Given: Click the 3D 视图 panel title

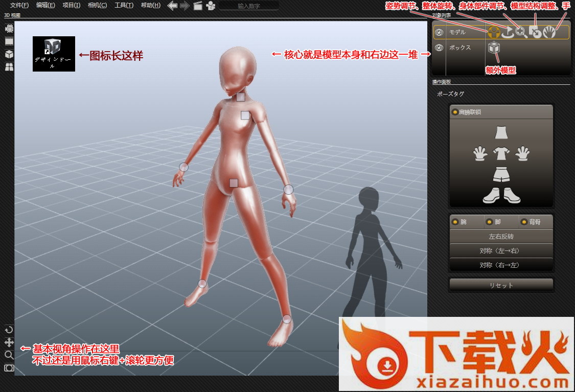Looking at the screenshot, I should pos(12,15).
